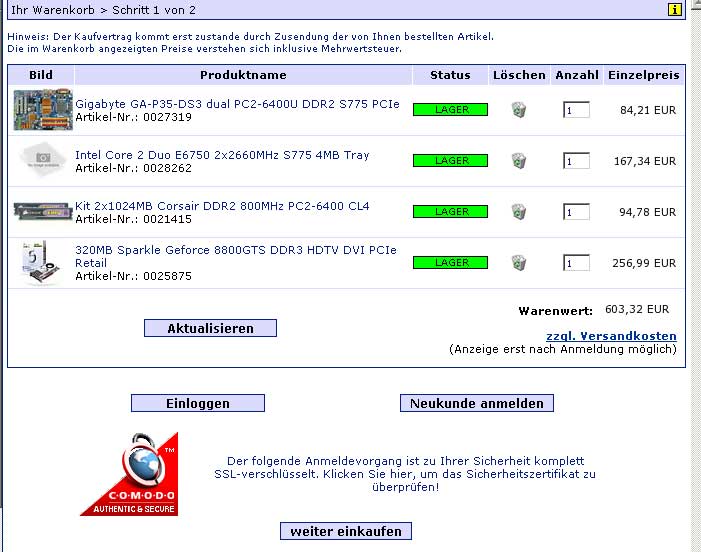Click the note Anzeige erst nach Anmeldung möglich
The image size is (701, 552).
563,349
